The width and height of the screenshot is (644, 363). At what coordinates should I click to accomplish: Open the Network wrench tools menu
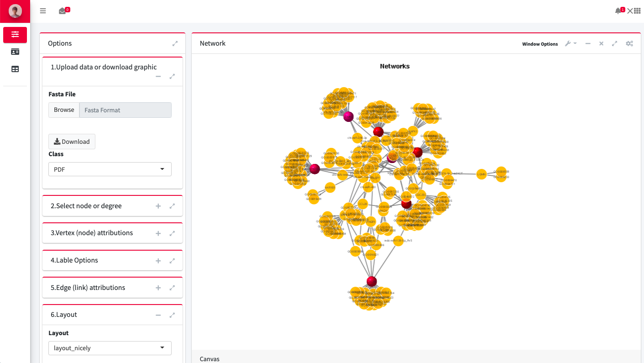pos(571,44)
